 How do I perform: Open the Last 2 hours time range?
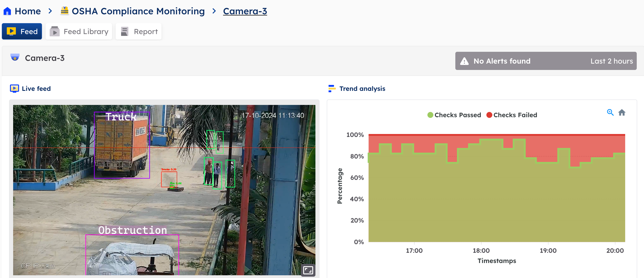611,61
